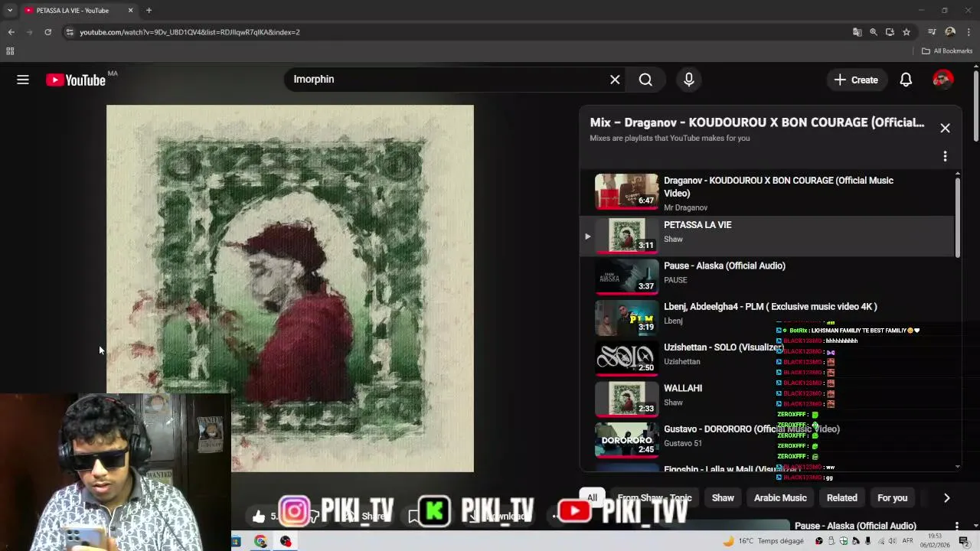Click the page vertical scrollbar
This screenshot has width=980, height=551.
975,107
